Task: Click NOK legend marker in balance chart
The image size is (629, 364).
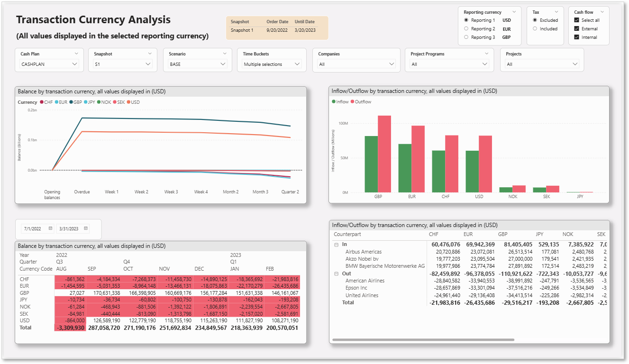Action: pyautogui.click(x=99, y=102)
